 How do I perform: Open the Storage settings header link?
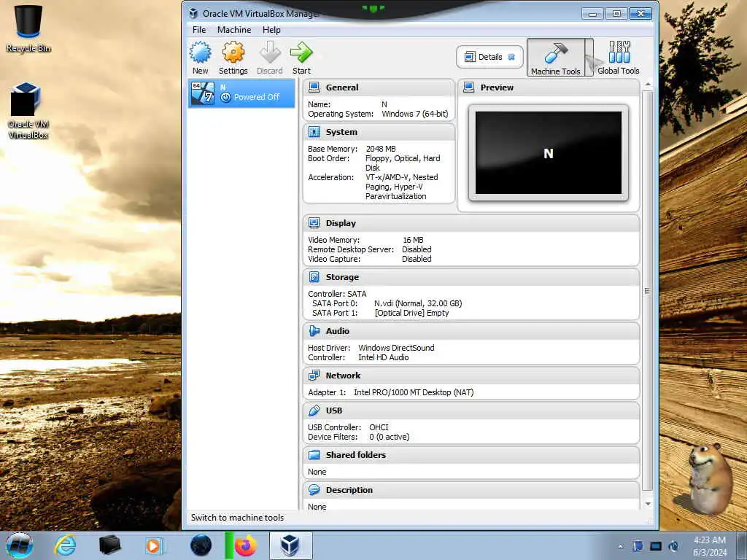[x=342, y=277]
